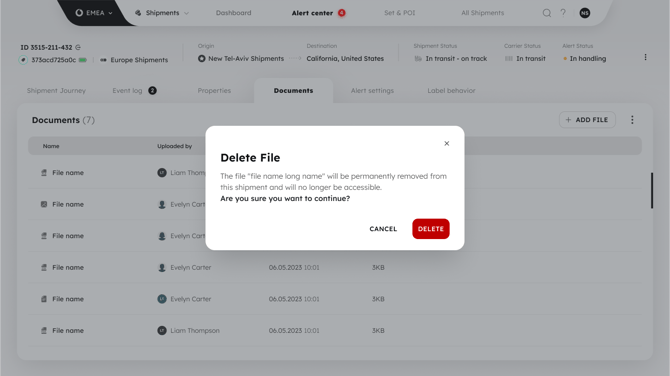This screenshot has height=376, width=670.
Task: Click the device ID 373acd725a0c
Action: click(x=53, y=60)
